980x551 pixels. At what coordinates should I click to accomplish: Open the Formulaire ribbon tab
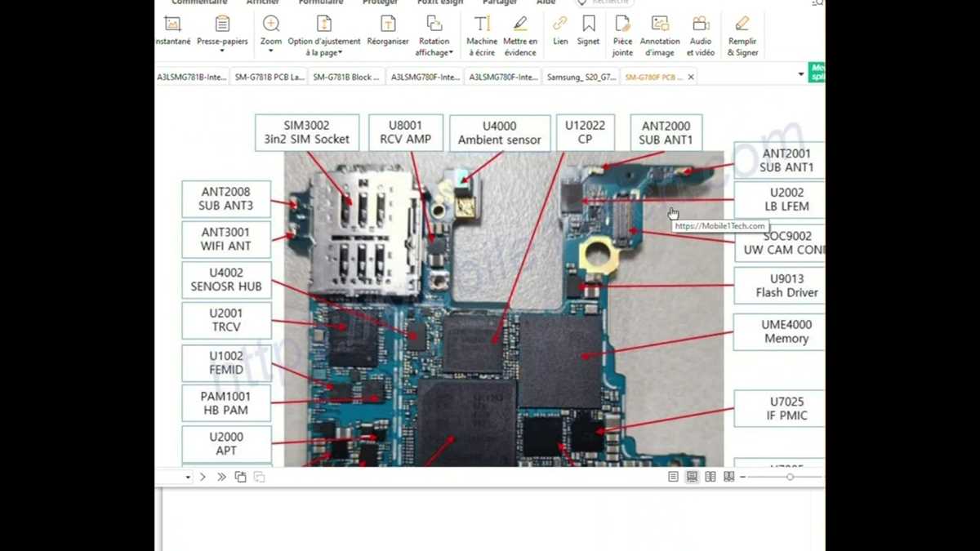click(321, 2)
